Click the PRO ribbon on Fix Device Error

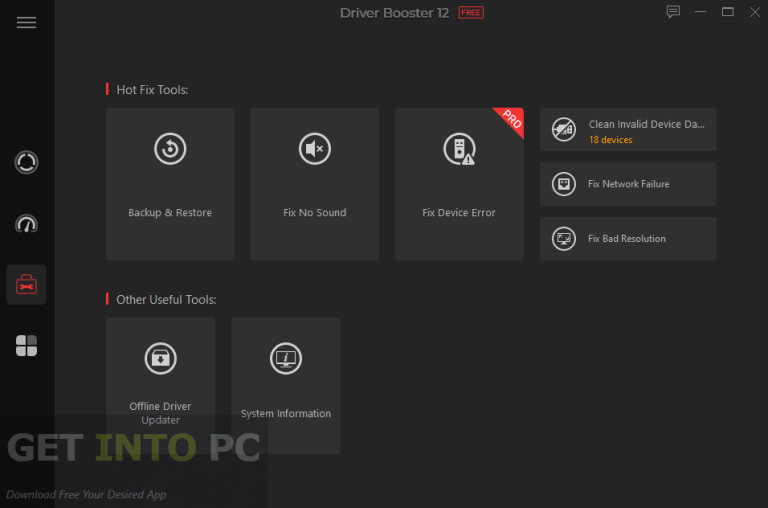click(x=510, y=121)
